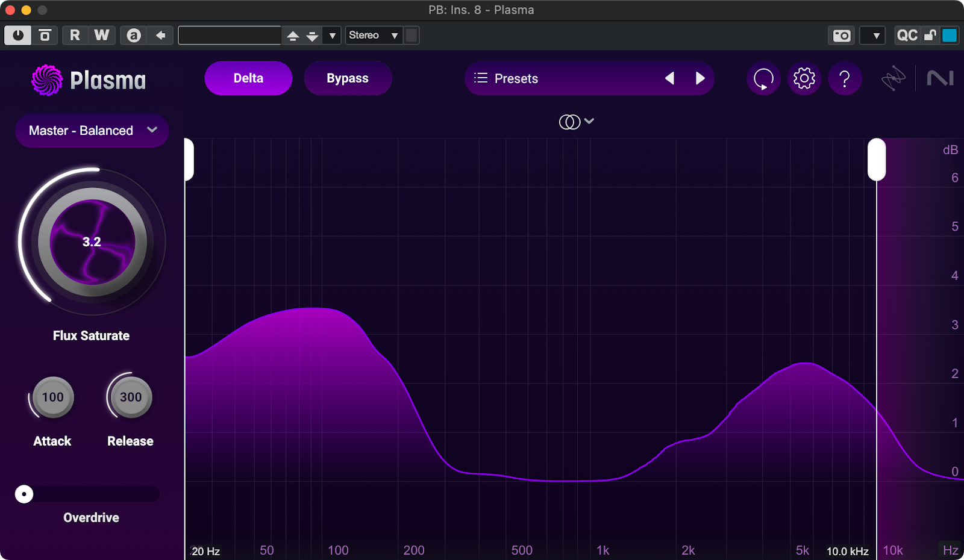
Task: Click the Plasma swirl logo
Action: [47, 80]
